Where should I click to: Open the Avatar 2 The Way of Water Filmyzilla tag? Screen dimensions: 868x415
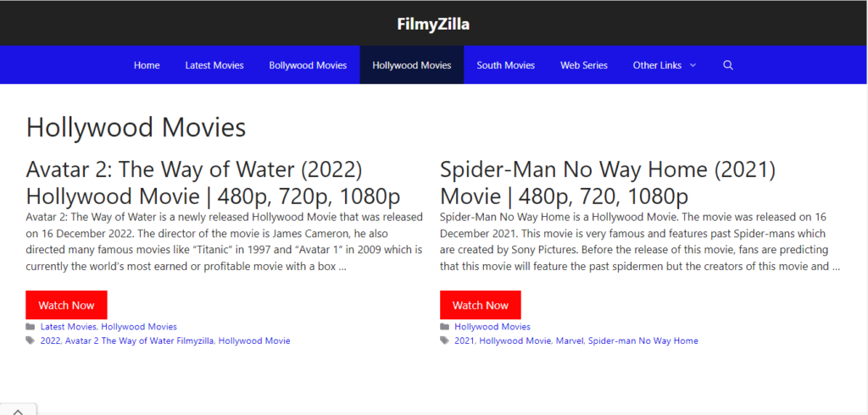coord(139,340)
